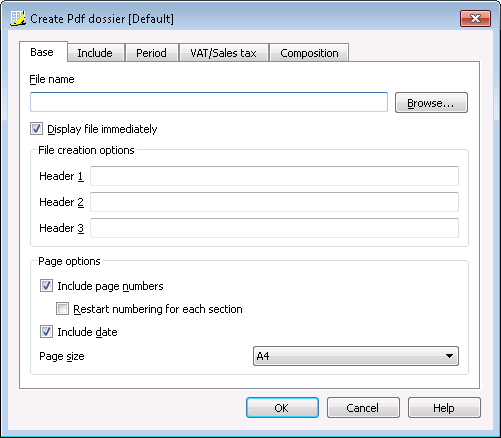501x438 pixels.
Task: Open the Period tab
Action: [x=151, y=53]
